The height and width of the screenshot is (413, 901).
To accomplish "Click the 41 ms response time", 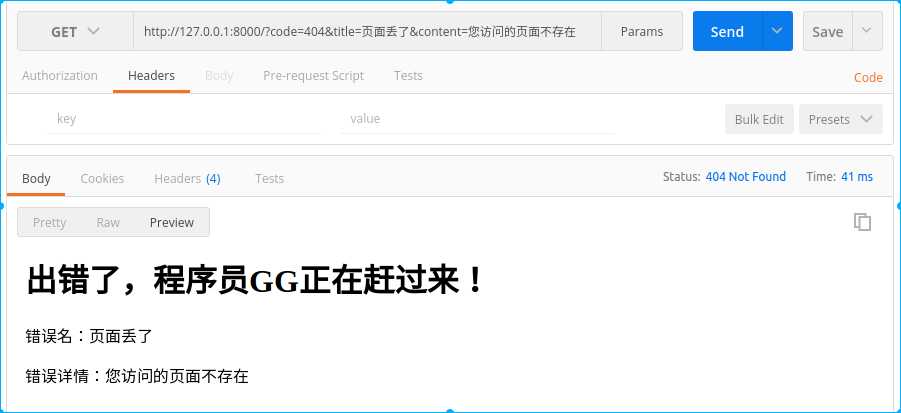I will pos(857,177).
